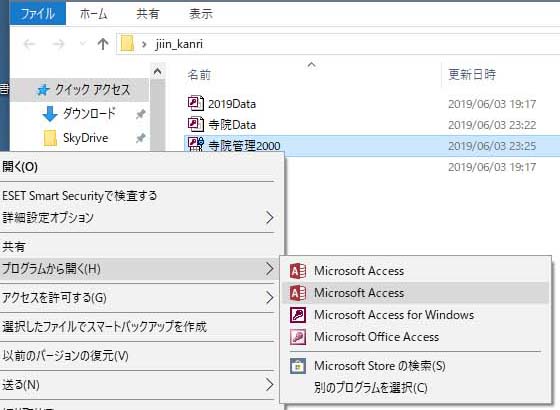Click jiin_kanri in the address bar
Screen dimensions: 560x410
[179, 44]
